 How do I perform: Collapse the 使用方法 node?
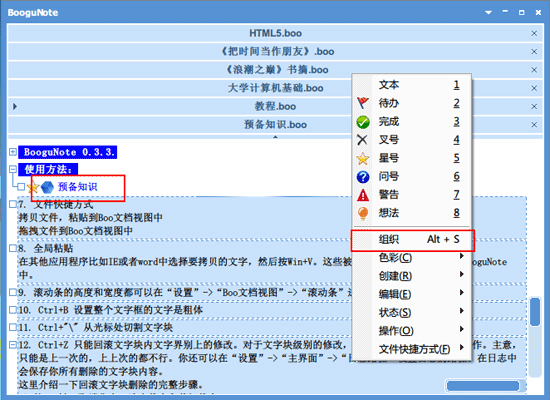pyautogui.click(x=13, y=169)
